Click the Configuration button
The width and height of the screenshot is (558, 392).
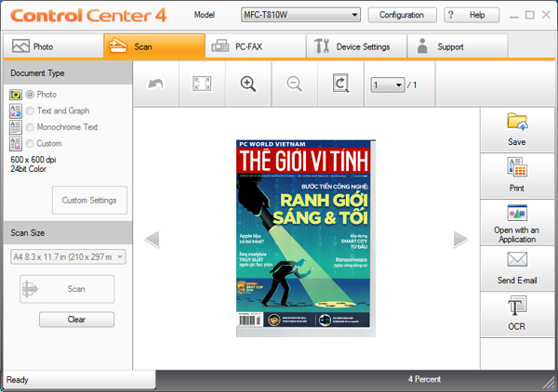[402, 15]
